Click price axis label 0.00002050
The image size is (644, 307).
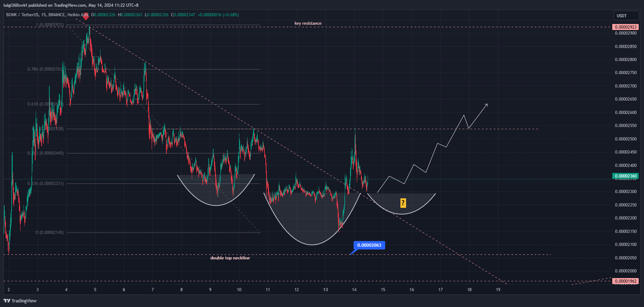[x=626, y=258]
